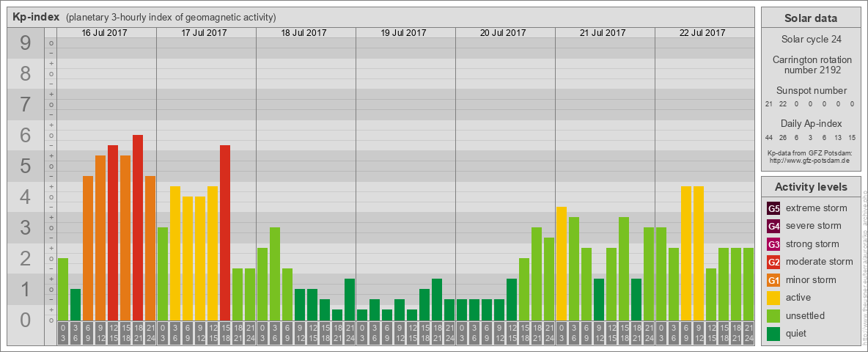This screenshot has height=352, width=868.
Task: Click the red 16 Jul 12-15 bar
Action: (113, 233)
